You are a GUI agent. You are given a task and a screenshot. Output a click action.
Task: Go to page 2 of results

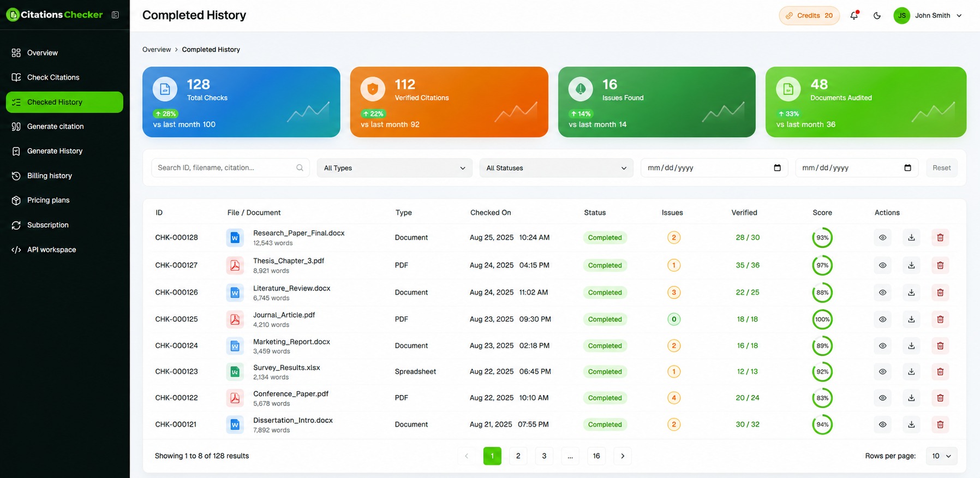518,456
